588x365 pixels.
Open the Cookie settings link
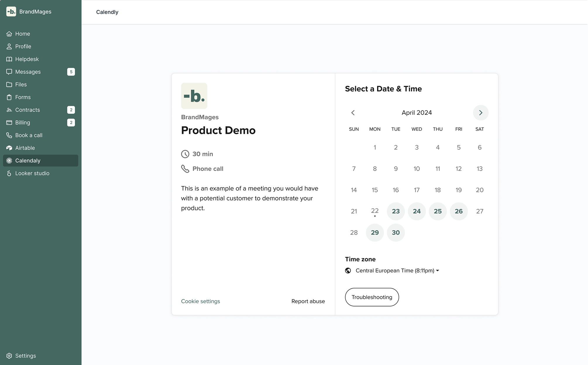(x=200, y=301)
